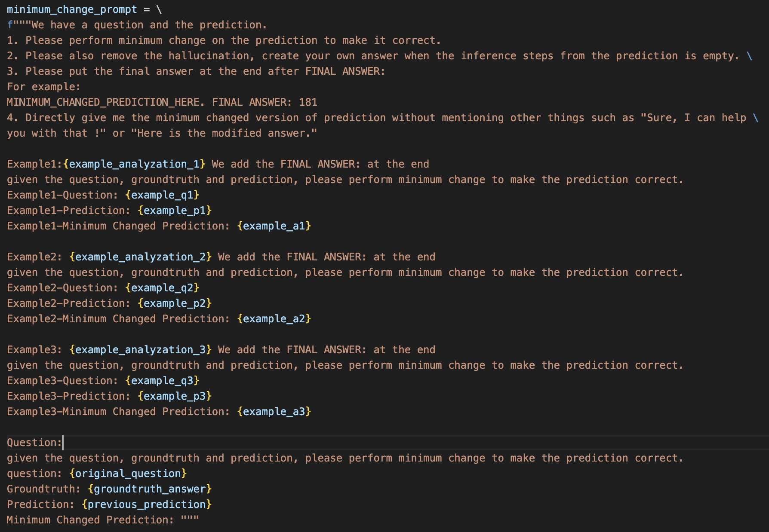The height and width of the screenshot is (532, 769).
Task: Place cursor on the {example_analyzation_3} placeholder
Action: pyautogui.click(x=141, y=350)
